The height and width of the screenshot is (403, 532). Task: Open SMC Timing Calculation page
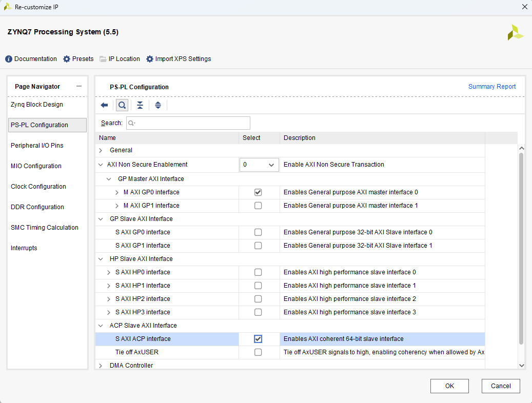tap(45, 228)
